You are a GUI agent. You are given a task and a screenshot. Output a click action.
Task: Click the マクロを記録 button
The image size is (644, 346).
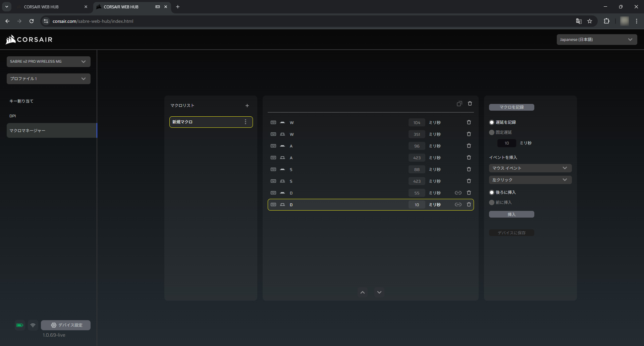tap(512, 107)
